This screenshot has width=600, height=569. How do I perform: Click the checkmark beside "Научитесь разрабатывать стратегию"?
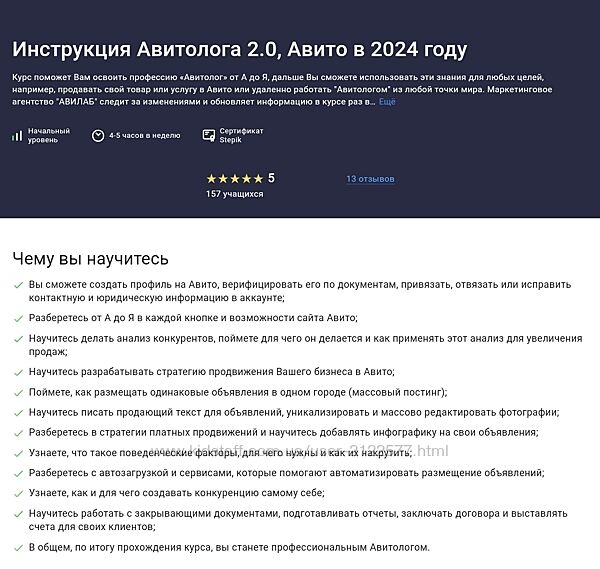point(18,372)
